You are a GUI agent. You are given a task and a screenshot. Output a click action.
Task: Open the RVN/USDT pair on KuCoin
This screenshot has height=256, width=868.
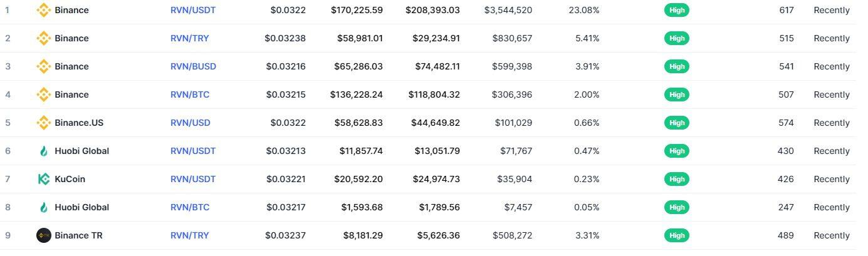click(193, 179)
